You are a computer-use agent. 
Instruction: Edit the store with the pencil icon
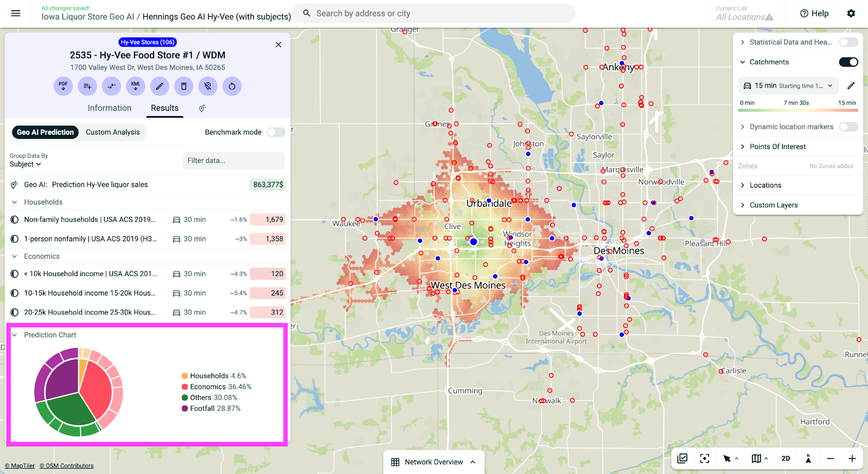[x=159, y=86]
